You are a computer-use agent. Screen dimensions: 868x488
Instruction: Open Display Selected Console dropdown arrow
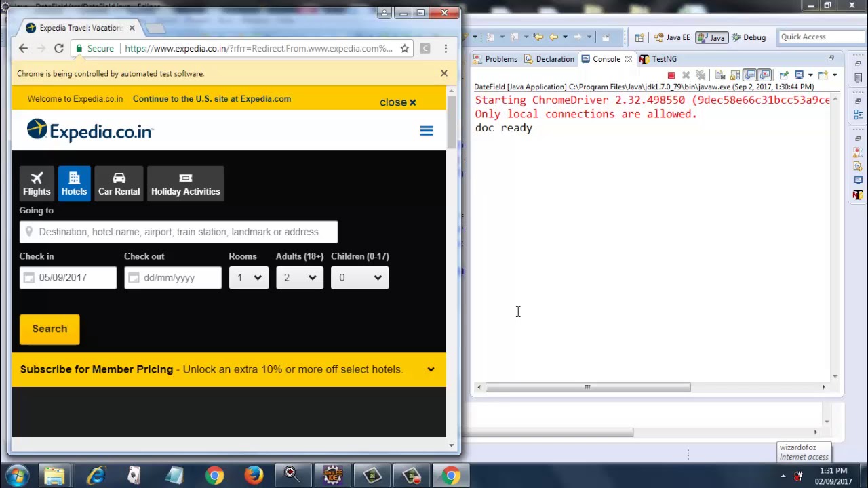click(810, 75)
